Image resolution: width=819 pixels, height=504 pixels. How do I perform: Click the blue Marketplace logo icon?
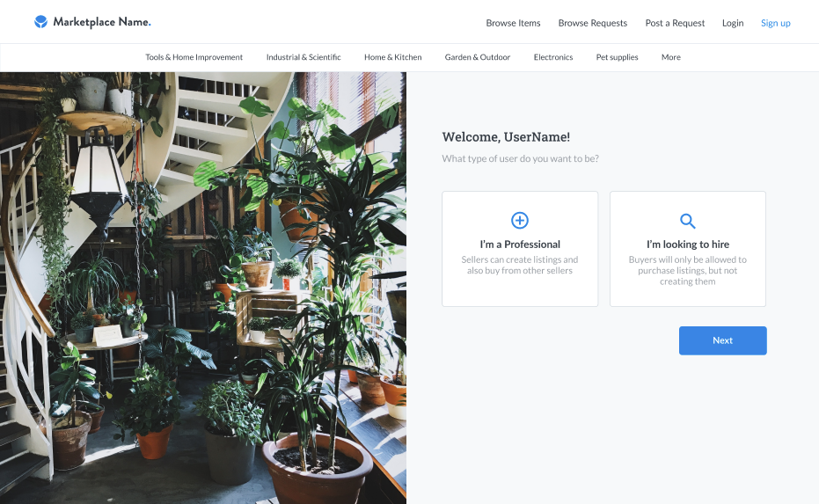coord(40,21)
